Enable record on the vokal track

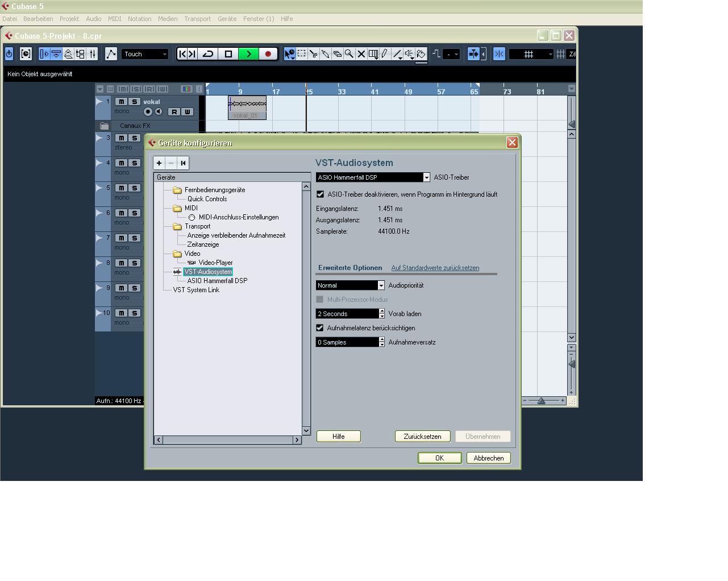coord(148,112)
